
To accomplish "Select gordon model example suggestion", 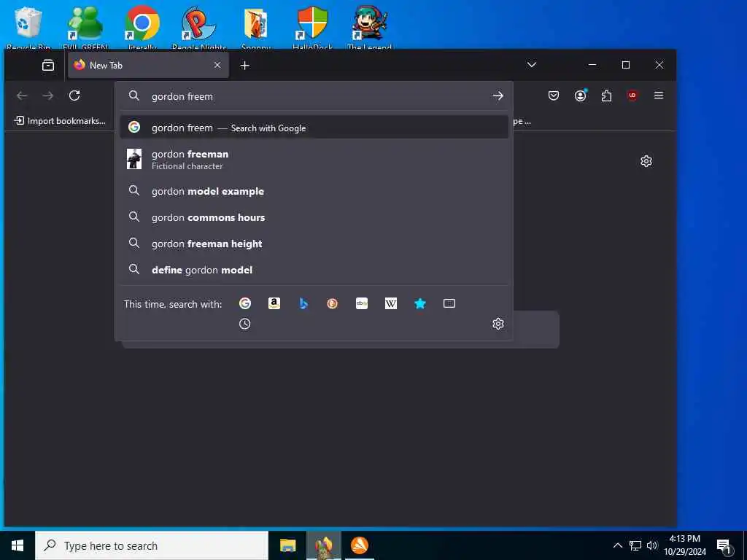I will (314, 192).
